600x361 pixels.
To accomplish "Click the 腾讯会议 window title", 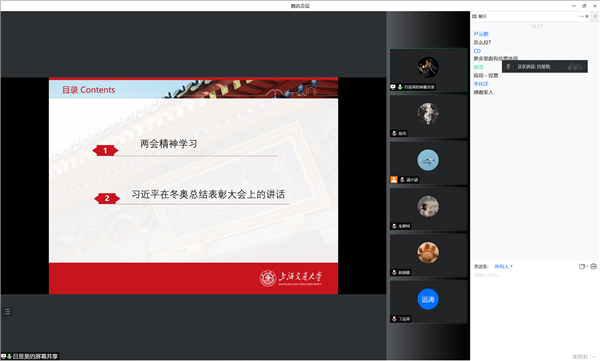I will 300,6.
